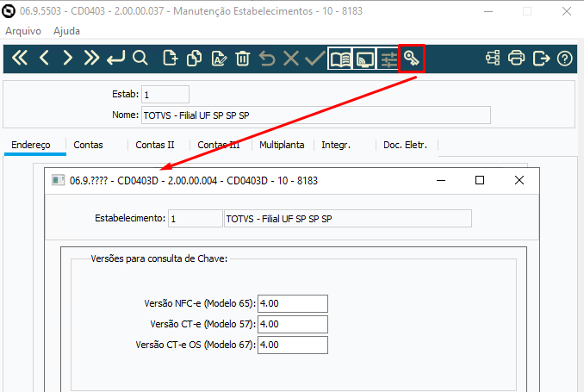Click Versão CT-e OS (Modelo 67) field
This screenshot has height=392, width=584.
[x=293, y=345]
